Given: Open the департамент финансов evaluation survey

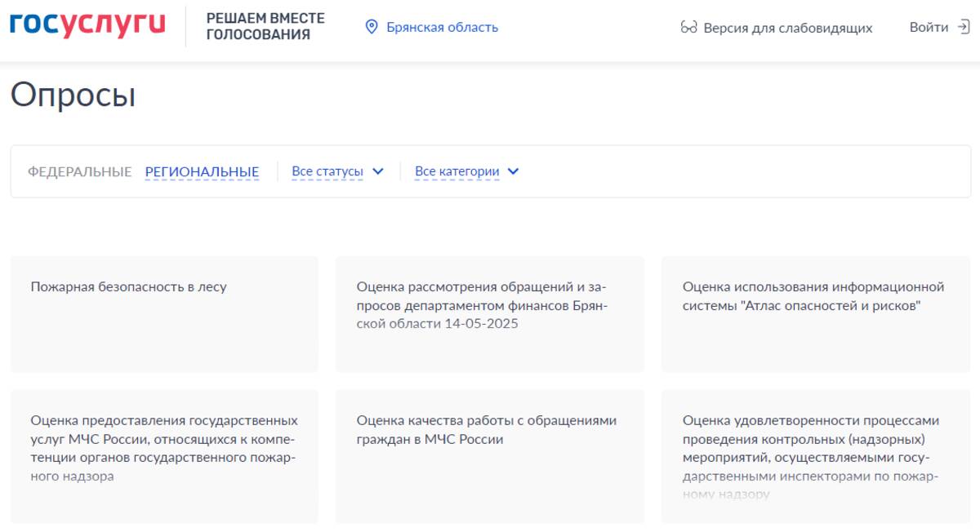Looking at the screenshot, I should 488,314.
